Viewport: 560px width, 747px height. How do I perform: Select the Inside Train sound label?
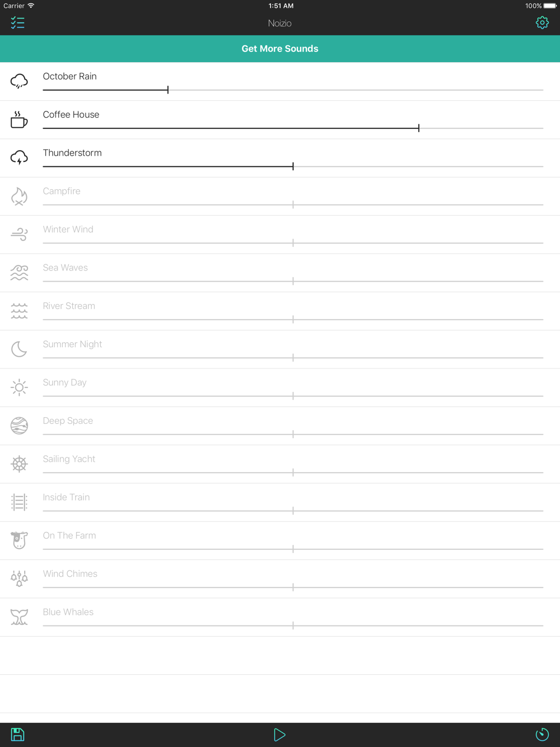click(66, 497)
